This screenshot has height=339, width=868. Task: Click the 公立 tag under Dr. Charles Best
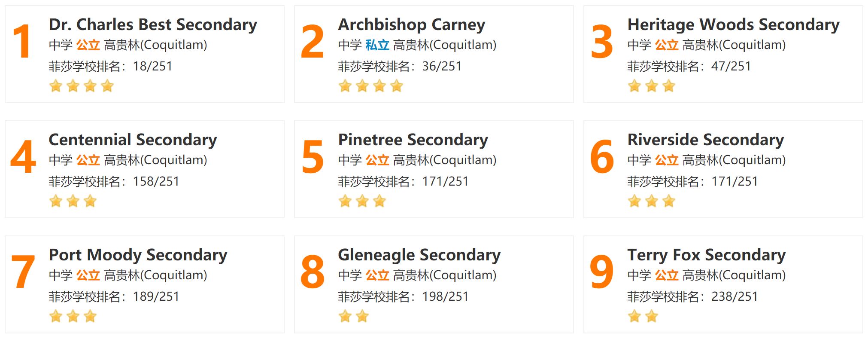tap(88, 45)
